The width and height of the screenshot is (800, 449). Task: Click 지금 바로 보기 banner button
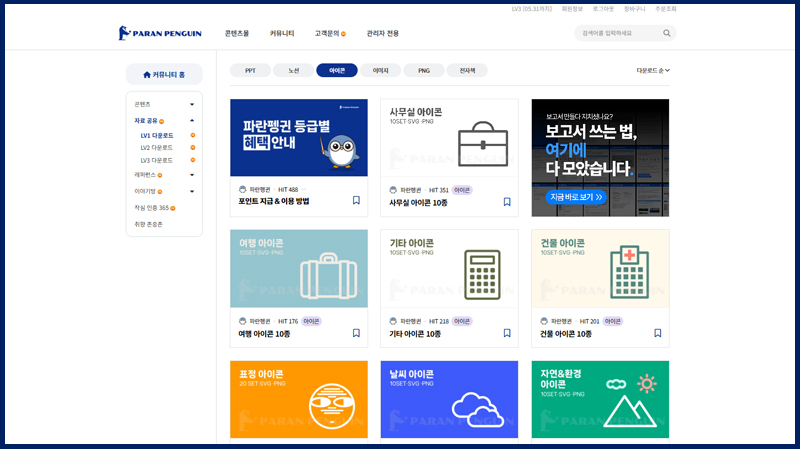tap(576, 197)
